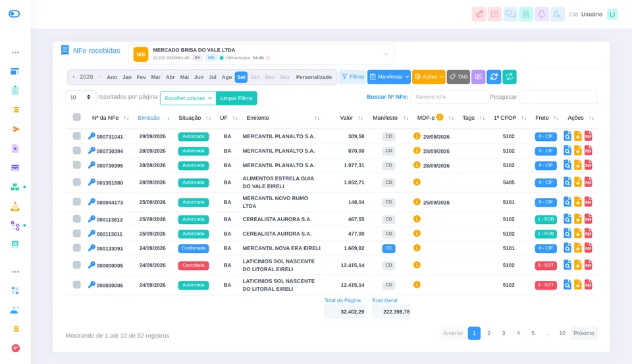This screenshot has width=632, height=364.
Task: Click the Pesquisar search field
Action: pos(558,97)
